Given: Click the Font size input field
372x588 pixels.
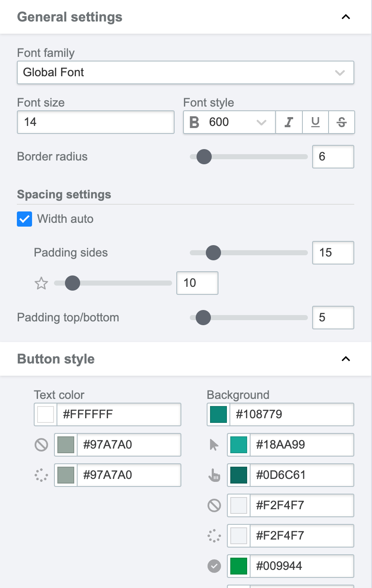Looking at the screenshot, I should tap(96, 122).
